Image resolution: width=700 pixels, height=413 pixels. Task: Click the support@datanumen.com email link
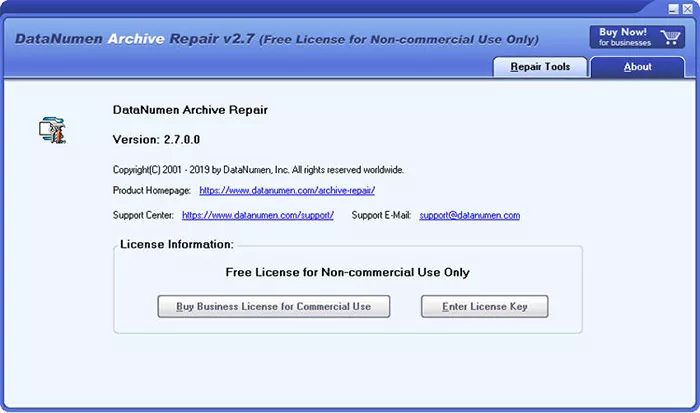tap(470, 215)
